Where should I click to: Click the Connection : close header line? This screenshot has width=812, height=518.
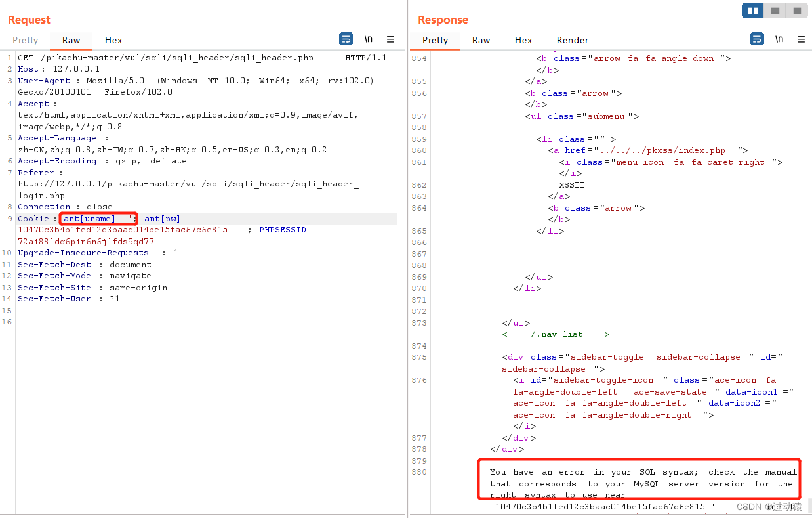click(x=65, y=207)
